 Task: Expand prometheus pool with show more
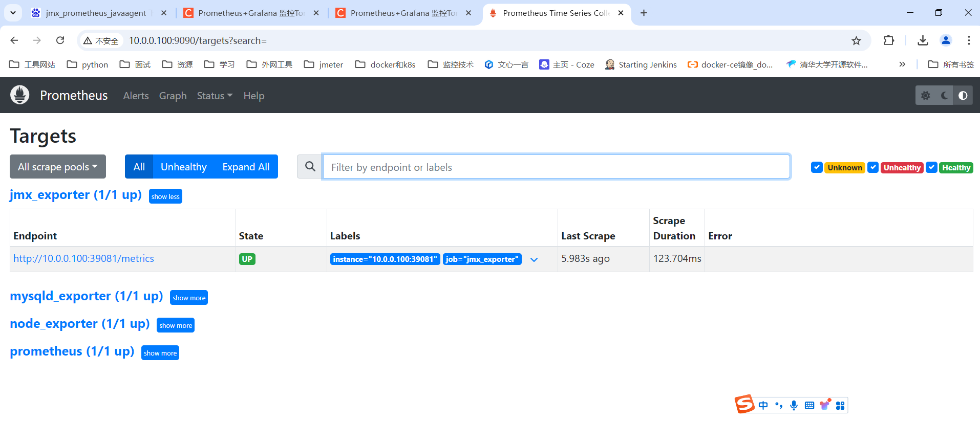pyautogui.click(x=160, y=353)
